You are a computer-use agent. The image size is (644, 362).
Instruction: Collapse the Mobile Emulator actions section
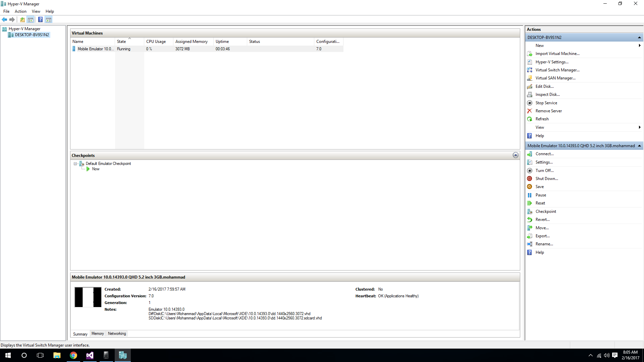tap(639, 146)
